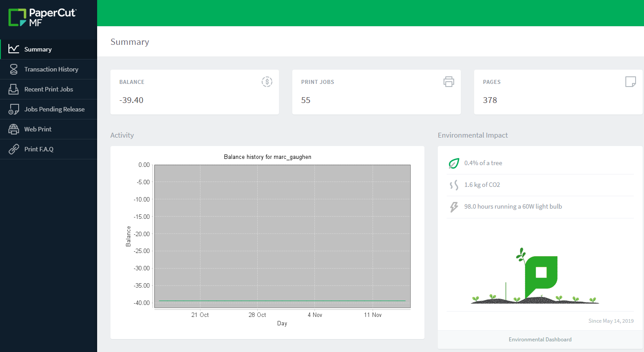The image size is (644, 352).
Task: Click the PaperCut MF logo
Action: click(x=42, y=17)
